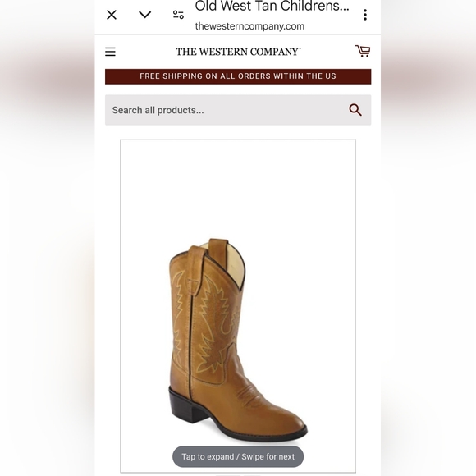Open the three-dot browser options menu
Viewport: 476px width, 476px height.
click(x=365, y=15)
